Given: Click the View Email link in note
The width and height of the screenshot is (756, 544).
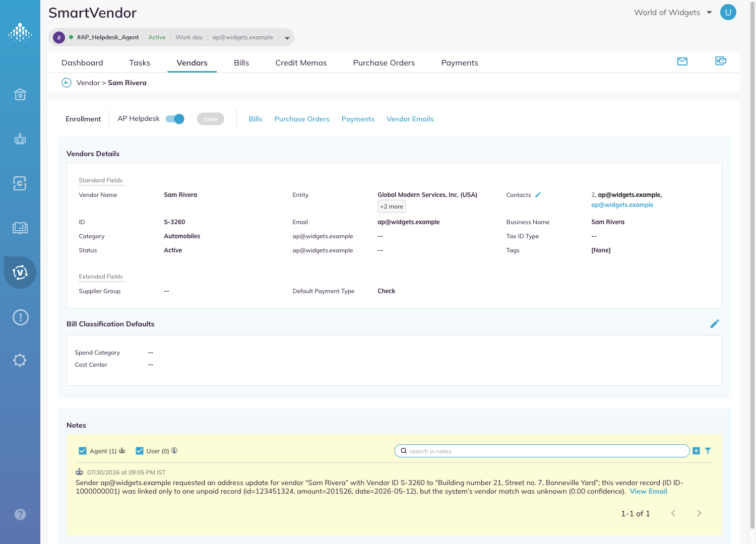Looking at the screenshot, I should click(x=648, y=492).
